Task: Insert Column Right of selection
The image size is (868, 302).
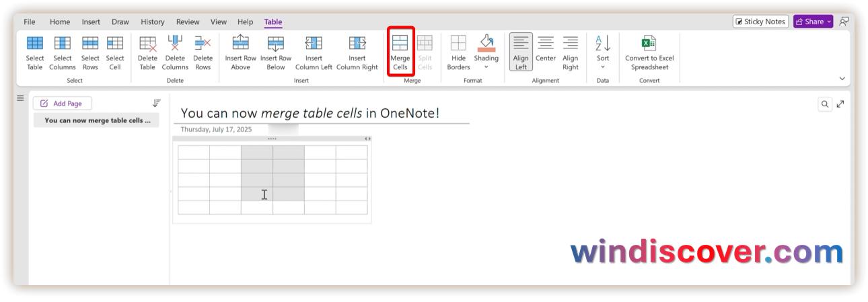Action: click(x=357, y=52)
